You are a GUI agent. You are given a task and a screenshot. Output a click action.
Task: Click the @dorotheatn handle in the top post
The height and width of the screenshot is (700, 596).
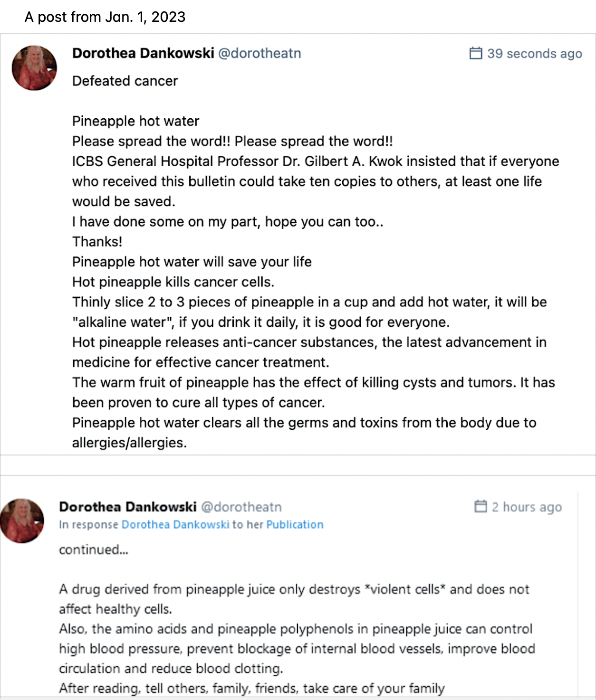[259, 53]
